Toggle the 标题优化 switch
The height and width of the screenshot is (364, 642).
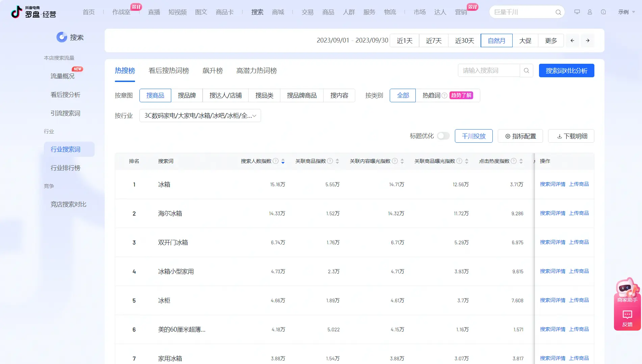[x=443, y=136]
